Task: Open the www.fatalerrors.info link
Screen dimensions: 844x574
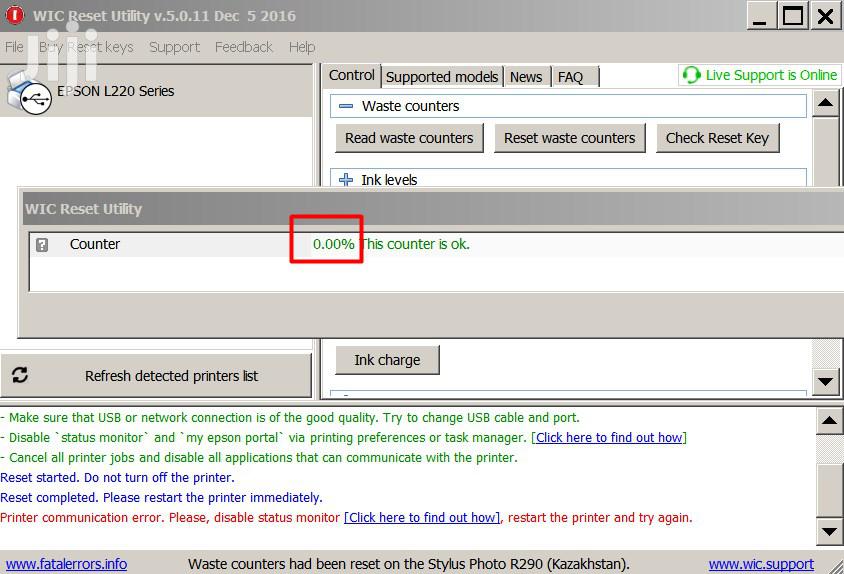Action: click(x=66, y=564)
